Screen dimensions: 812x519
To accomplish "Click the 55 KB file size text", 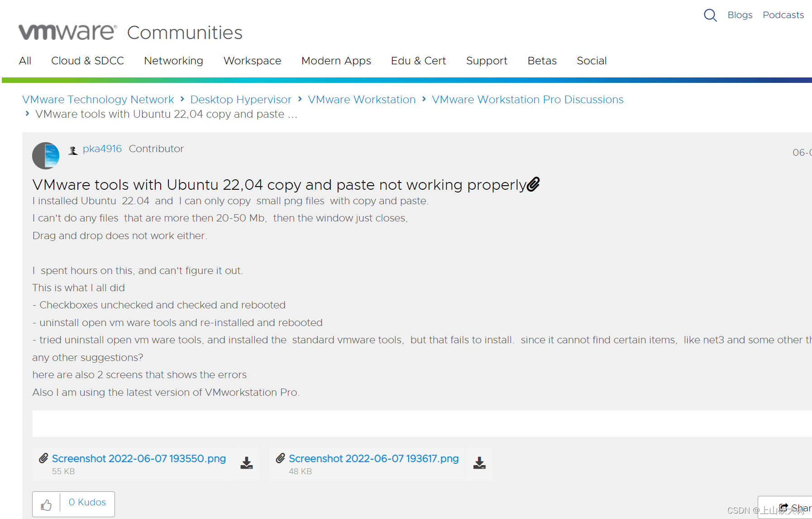I will (63, 471).
